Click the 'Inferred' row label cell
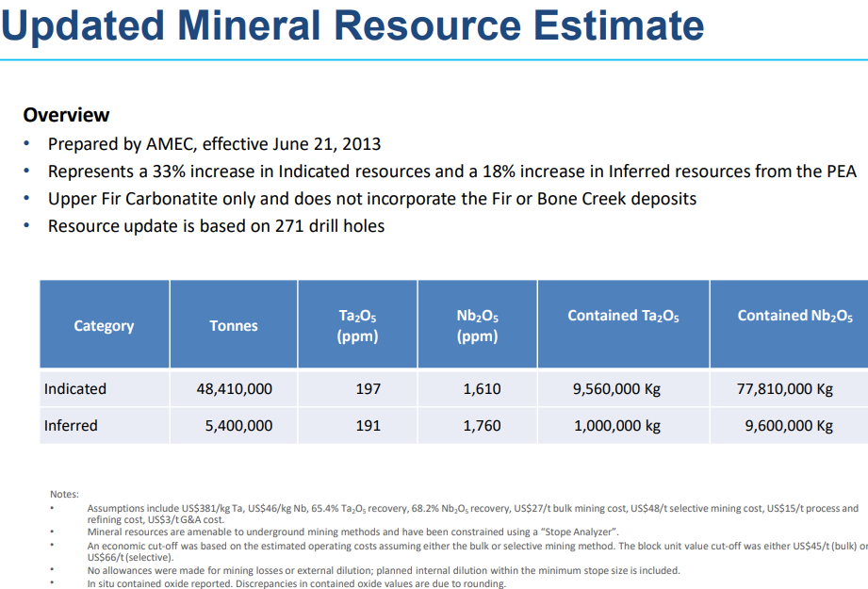Screen dimensions: 868x589 (71, 426)
